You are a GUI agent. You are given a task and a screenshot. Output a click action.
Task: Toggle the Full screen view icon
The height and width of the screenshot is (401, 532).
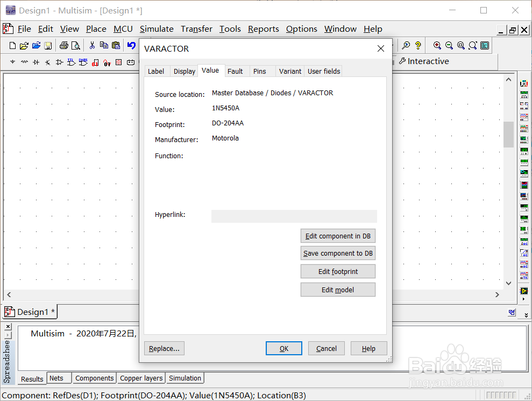(485, 46)
